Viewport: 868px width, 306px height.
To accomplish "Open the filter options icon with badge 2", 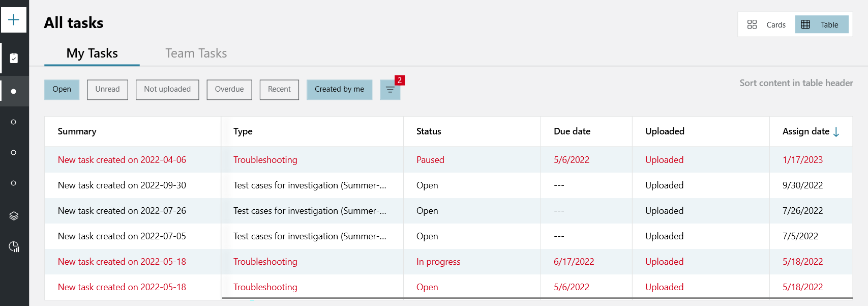I will (390, 90).
